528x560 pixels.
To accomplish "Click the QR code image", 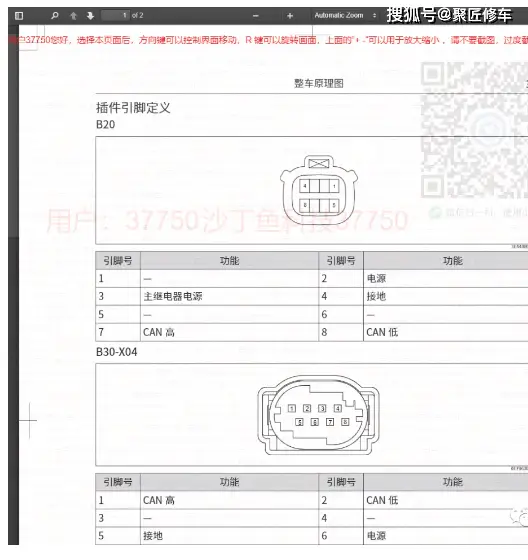I will [474, 130].
